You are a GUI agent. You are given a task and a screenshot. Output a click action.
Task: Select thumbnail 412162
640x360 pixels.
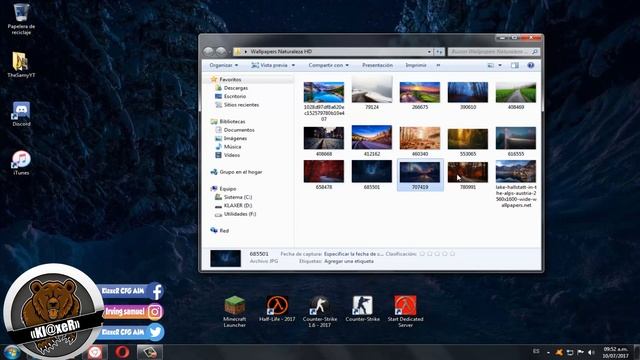click(x=372, y=141)
